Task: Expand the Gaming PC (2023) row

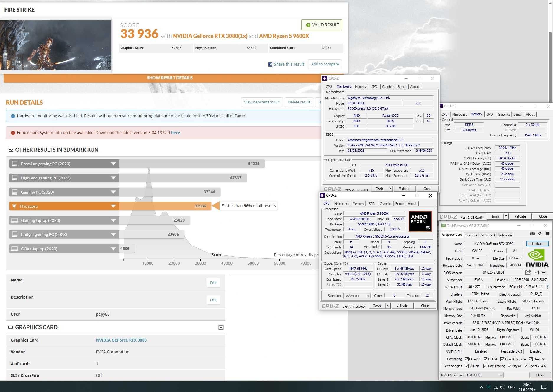Action: [113, 192]
